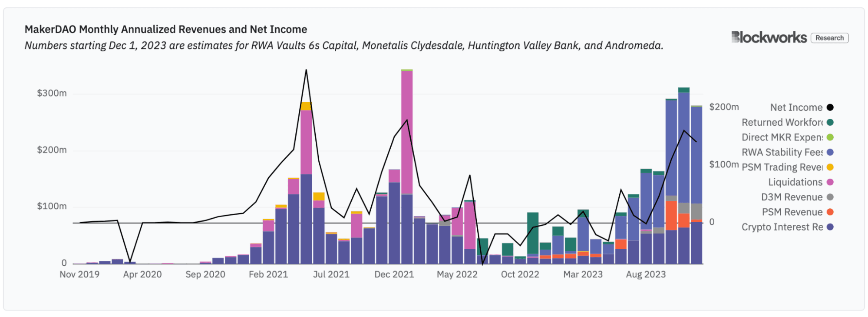Select the italic subtitle about RWA Vaults estimates
This screenshot has height=317, width=868.
coord(344,45)
